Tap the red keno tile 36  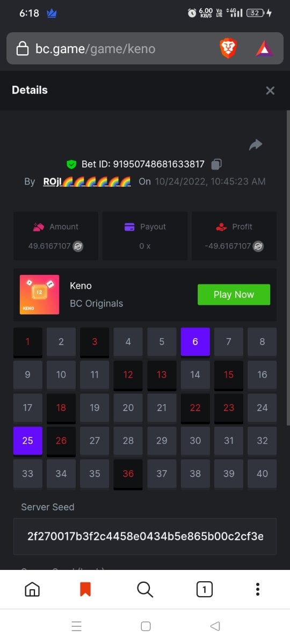coord(128,474)
